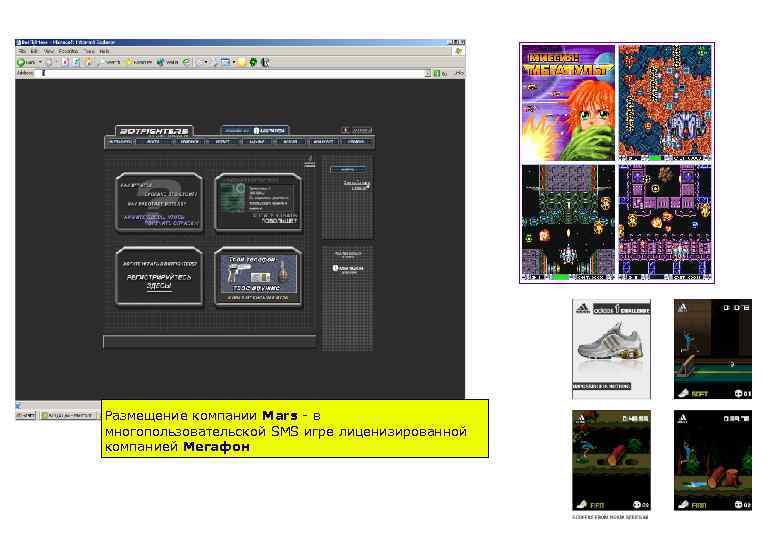Expand the Address bar dropdown arrow
This screenshot has width=780, height=540.
(x=428, y=73)
